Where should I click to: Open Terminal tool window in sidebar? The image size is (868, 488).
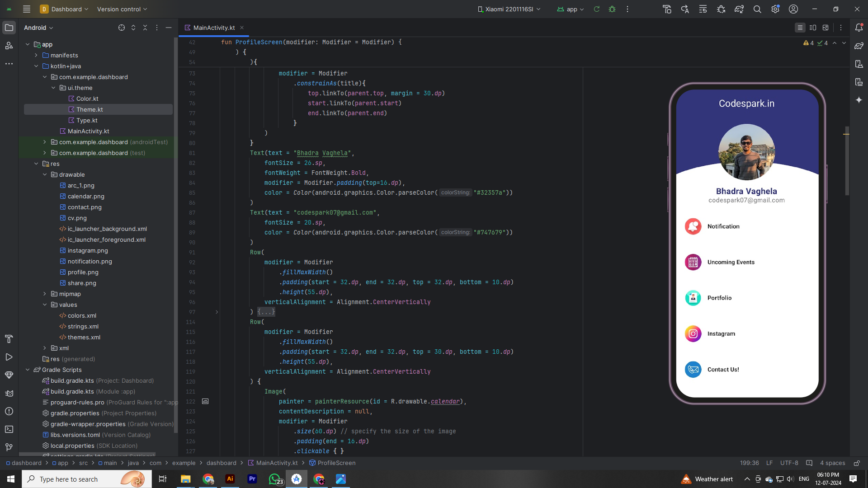[x=9, y=429]
